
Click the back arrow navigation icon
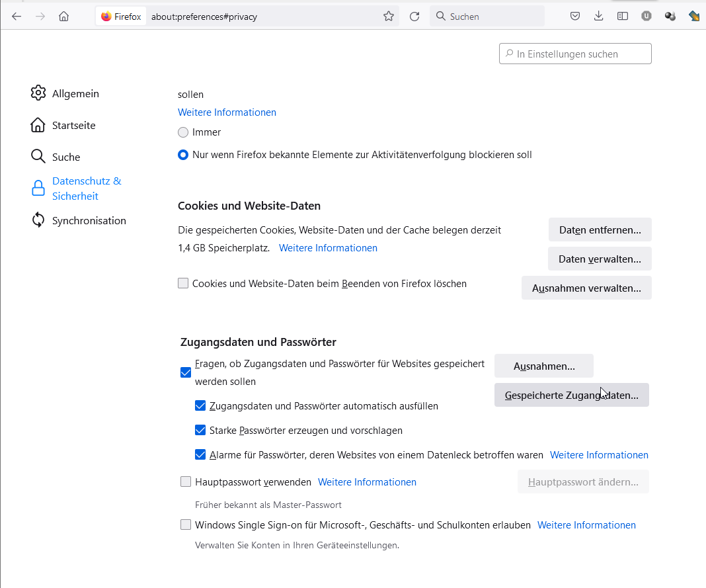(x=17, y=17)
